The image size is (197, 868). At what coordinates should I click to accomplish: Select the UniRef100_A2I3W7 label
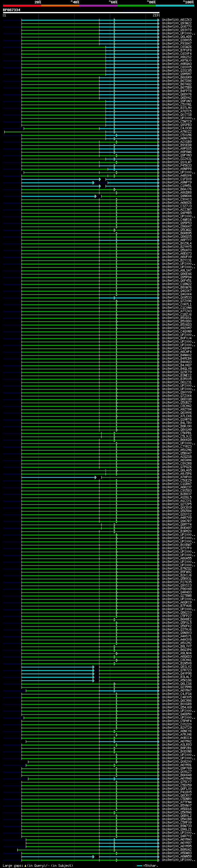(x=177, y=209)
